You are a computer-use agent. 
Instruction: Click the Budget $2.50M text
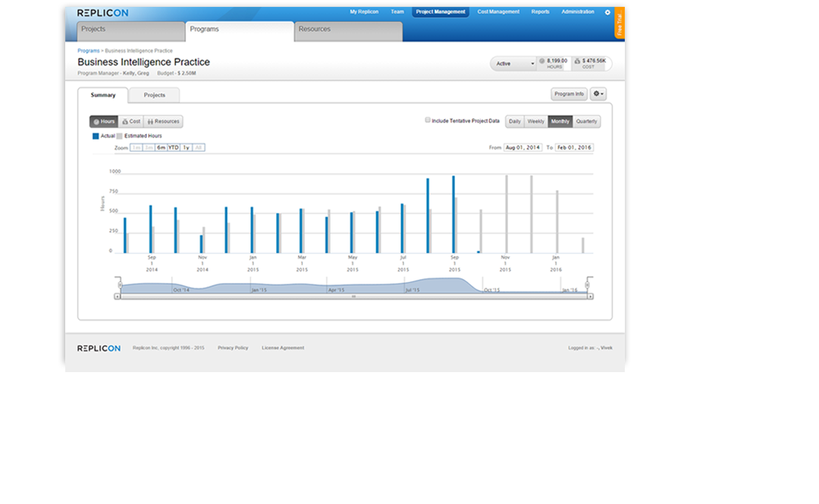pos(177,74)
